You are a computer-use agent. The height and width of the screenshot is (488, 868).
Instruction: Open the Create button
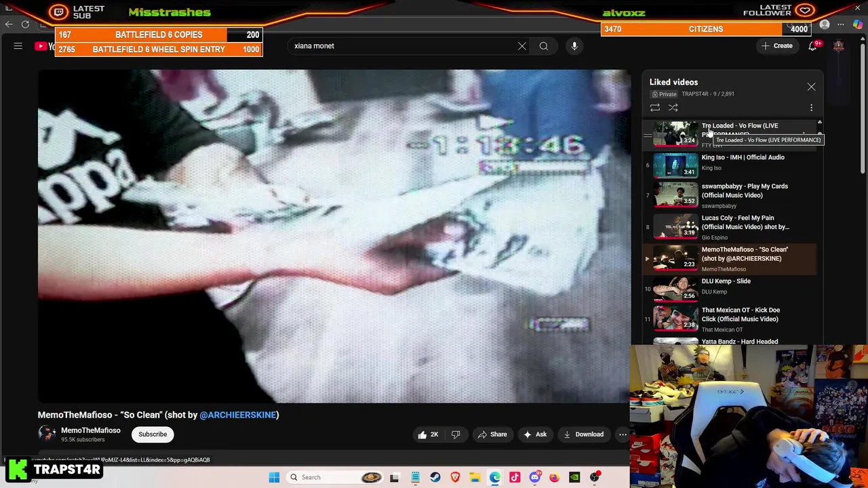pos(777,46)
